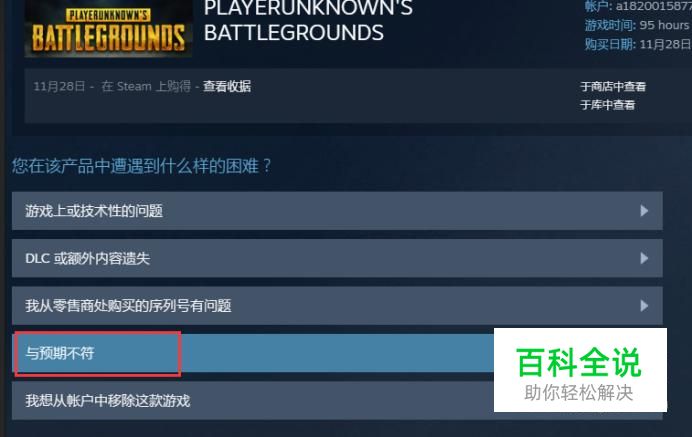Click the 购买日期 purchase date label

coord(638,44)
